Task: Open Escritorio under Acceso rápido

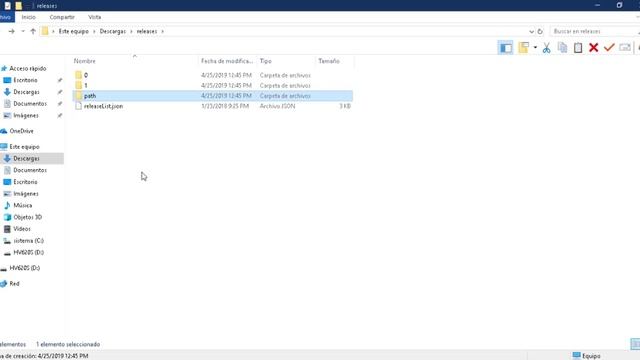Action: (x=25, y=80)
